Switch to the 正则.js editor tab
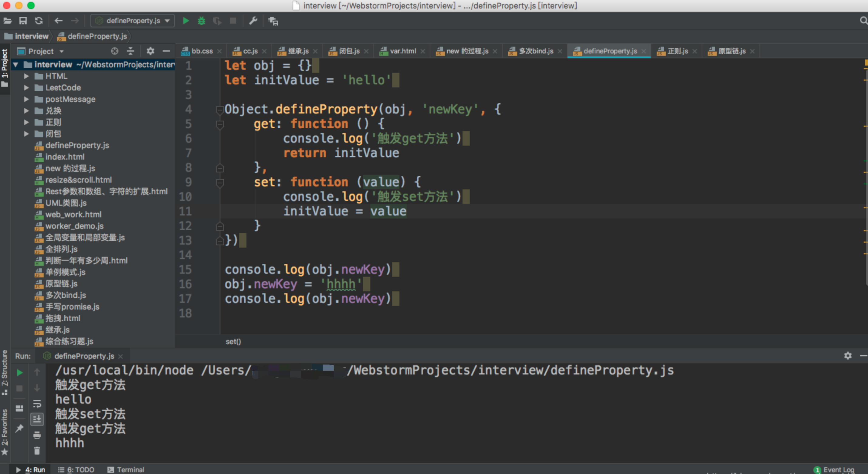The height and width of the screenshot is (474, 868). (x=677, y=51)
